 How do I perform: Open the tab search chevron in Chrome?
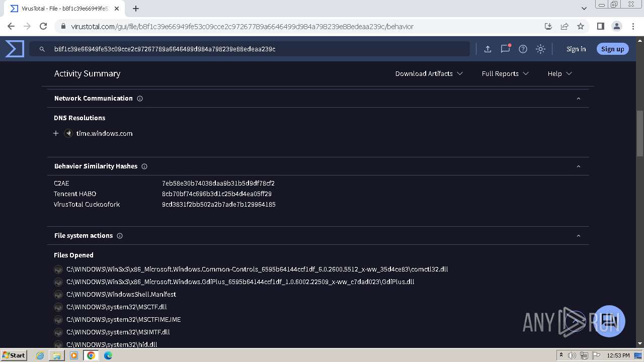coord(584,9)
